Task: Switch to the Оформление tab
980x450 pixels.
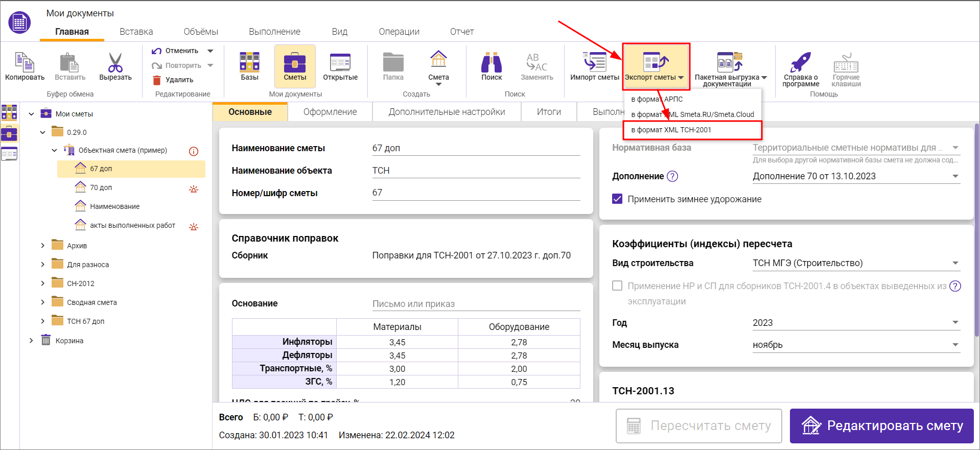Action: tap(330, 112)
